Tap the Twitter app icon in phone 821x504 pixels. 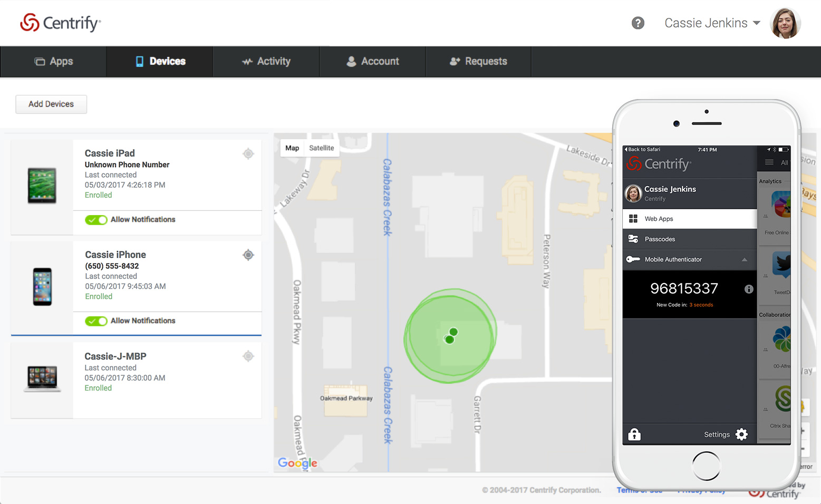pos(782,265)
